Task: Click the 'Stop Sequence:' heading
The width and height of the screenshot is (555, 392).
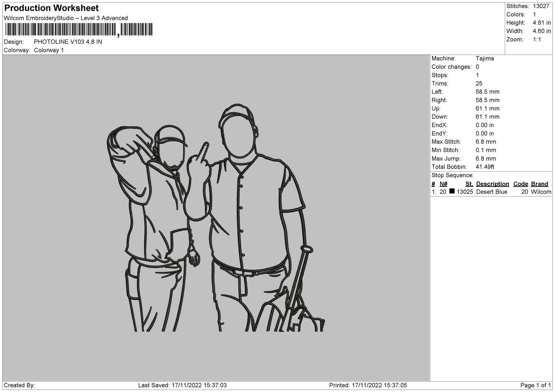Action: click(452, 175)
